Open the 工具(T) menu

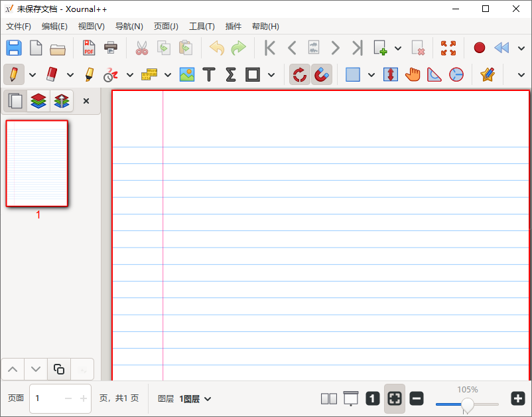202,27
